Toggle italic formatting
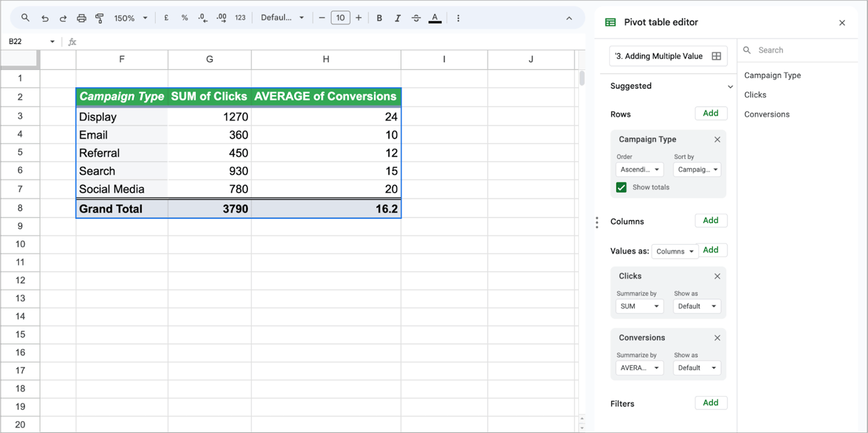 tap(398, 18)
